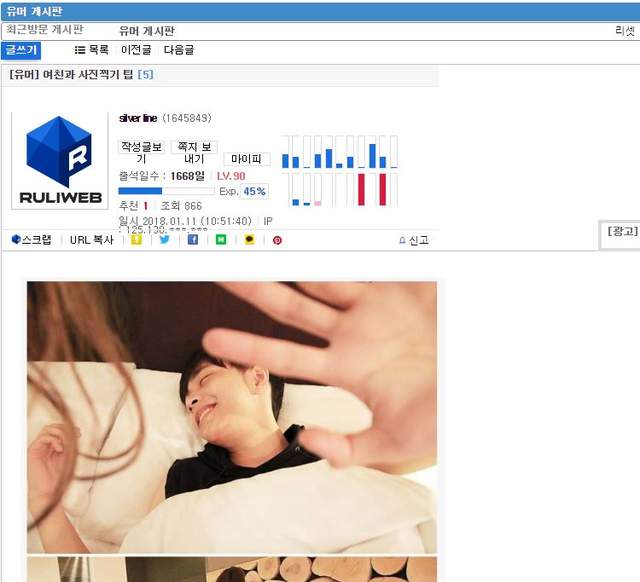Screen dimensions: 640x582
Task: Click the Twitter share icon
Action: coord(165,240)
